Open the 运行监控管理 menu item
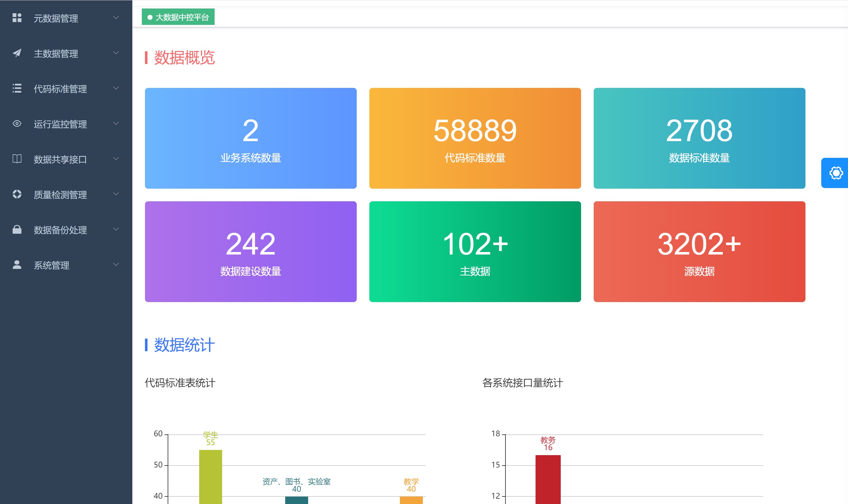The width and height of the screenshot is (848, 504). pos(60,124)
